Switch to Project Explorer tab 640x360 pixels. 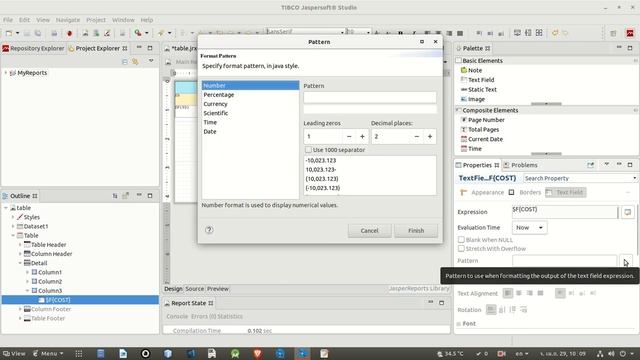(x=98, y=48)
